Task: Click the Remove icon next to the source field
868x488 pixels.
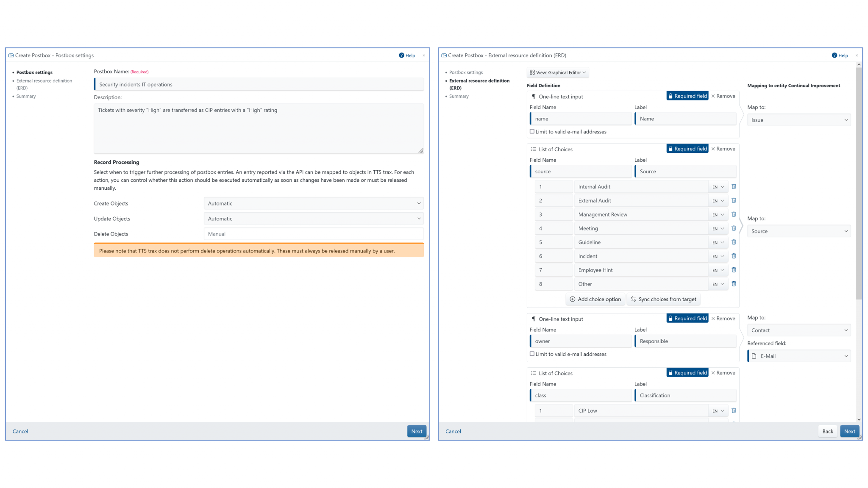Action: (x=714, y=149)
